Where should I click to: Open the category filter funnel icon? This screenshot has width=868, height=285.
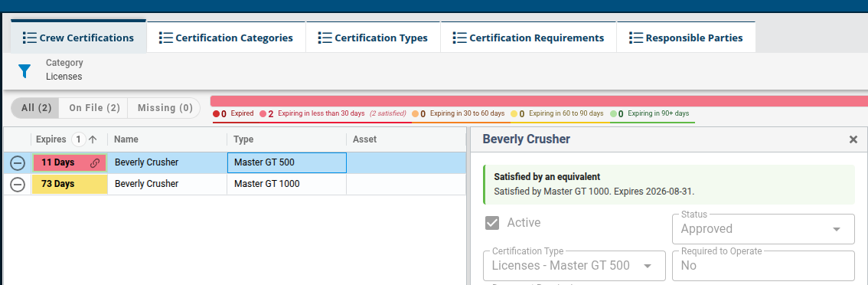[24, 70]
